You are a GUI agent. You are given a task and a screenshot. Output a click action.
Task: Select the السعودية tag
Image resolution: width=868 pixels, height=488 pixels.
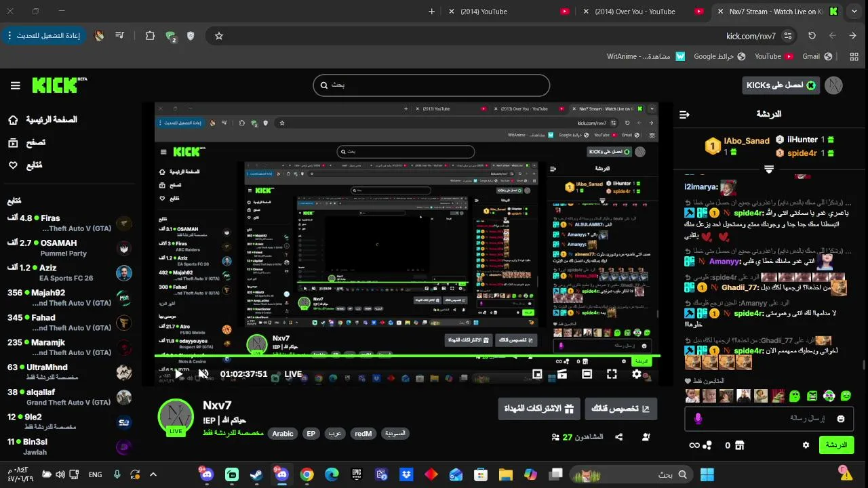pos(395,434)
